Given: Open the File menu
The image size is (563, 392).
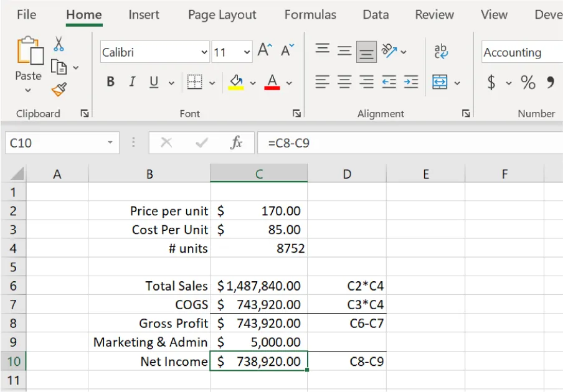Looking at the screenshot, I should (x=26, y=14).
